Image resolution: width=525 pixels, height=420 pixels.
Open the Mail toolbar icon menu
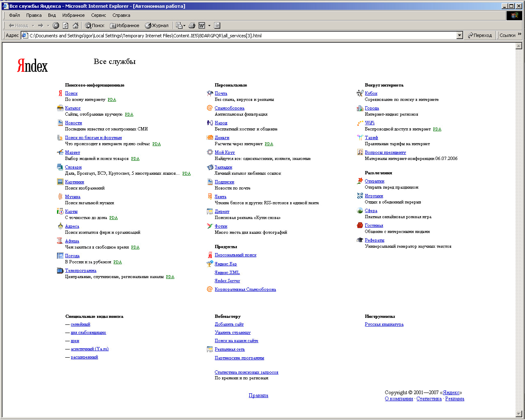pos(181,25)
